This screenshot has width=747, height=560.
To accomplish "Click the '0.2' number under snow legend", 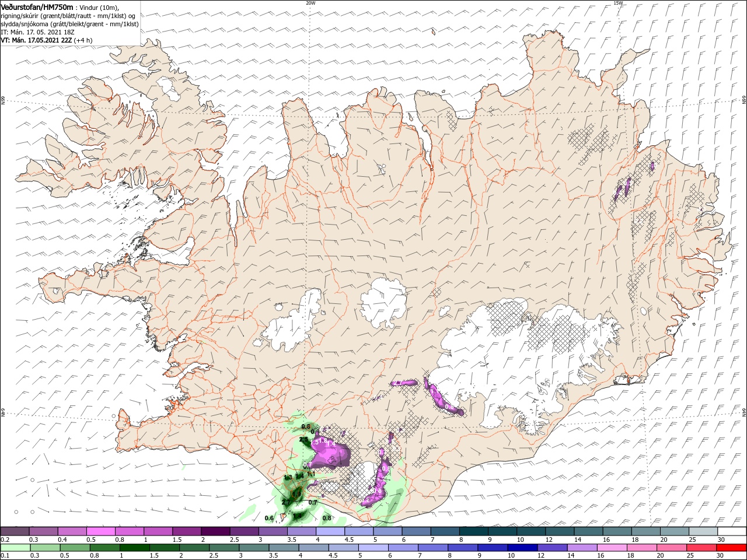I will tap(5, 540).
